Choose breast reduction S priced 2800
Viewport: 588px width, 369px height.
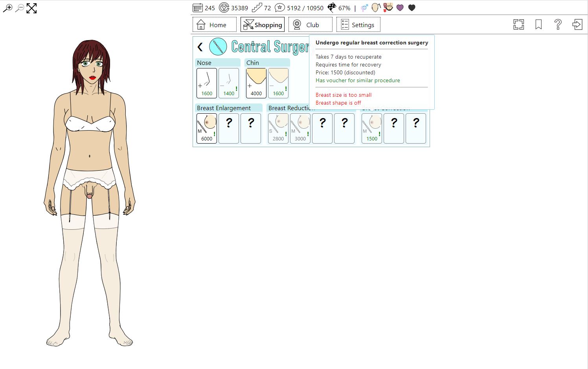[x=278, y=128]
